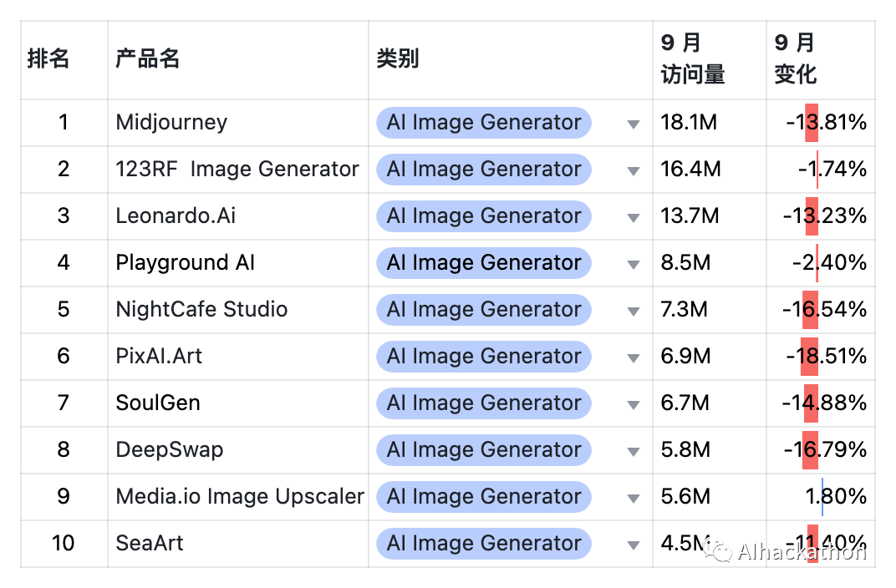Viewport: 896px width, 588px height.
Task: Select the SeaArt product name cell
Action: 237,544
